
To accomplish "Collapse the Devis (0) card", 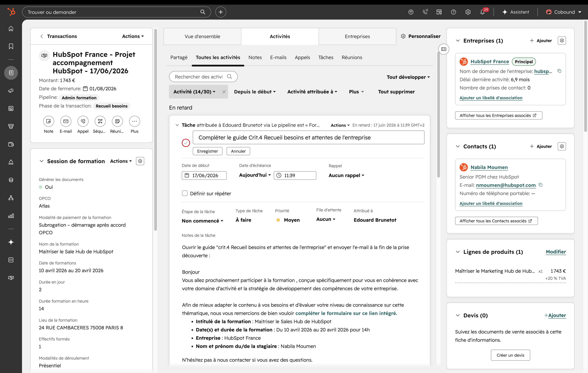I will click(x=458, y=315).
